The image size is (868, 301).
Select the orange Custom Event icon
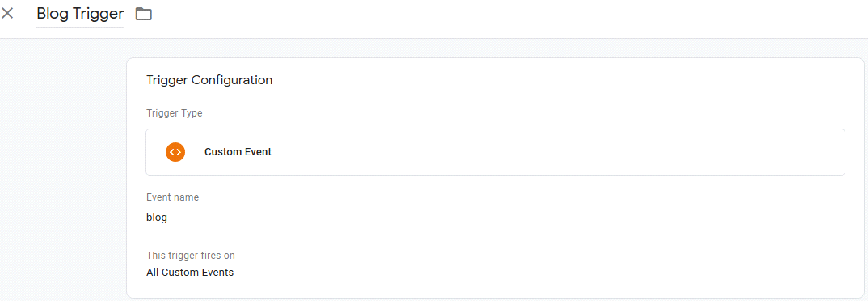(x=175, y=152)
